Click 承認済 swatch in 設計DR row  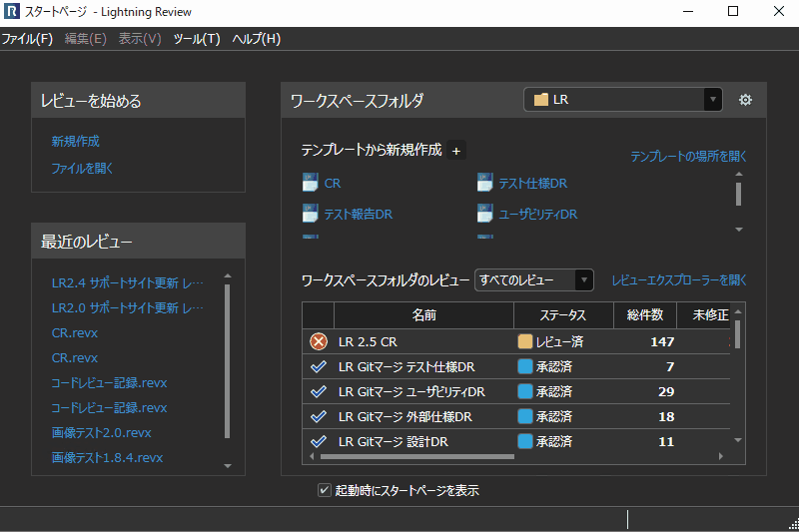pos(525,441)
